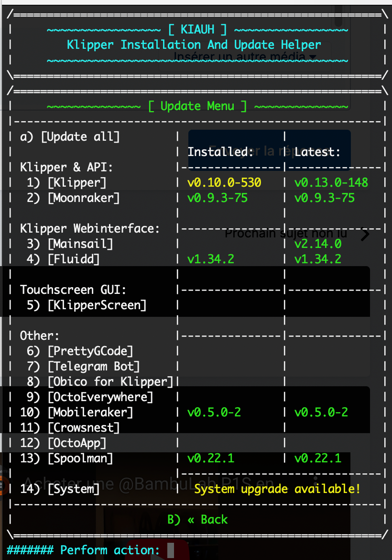Click the Other: section label

[40, 336]
